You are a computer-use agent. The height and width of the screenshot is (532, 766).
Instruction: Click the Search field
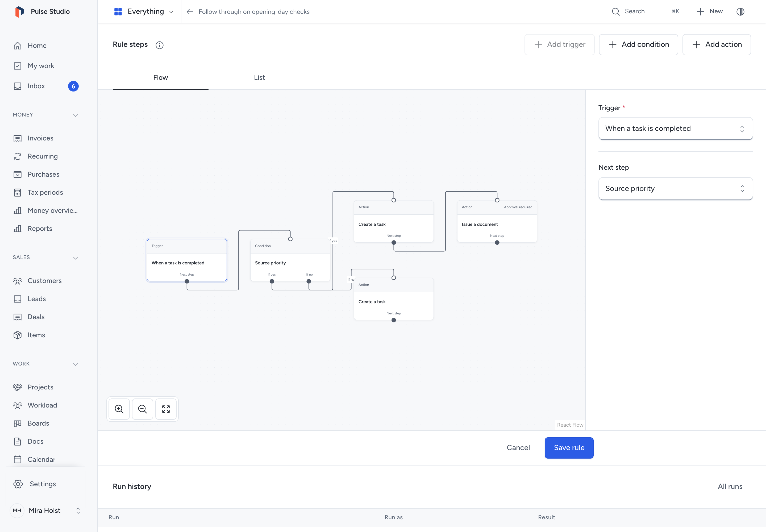(645, 12)
